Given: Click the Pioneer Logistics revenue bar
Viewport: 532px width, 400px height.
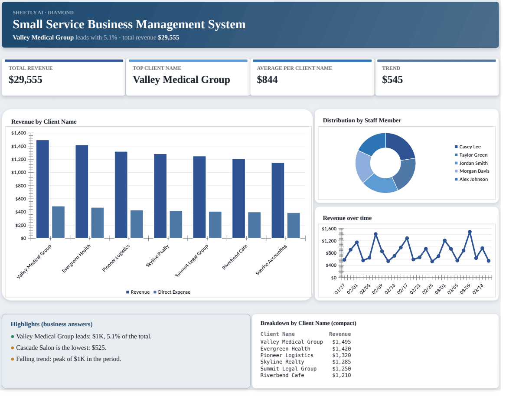Looking at the screenshot, I should coord(121,195).
